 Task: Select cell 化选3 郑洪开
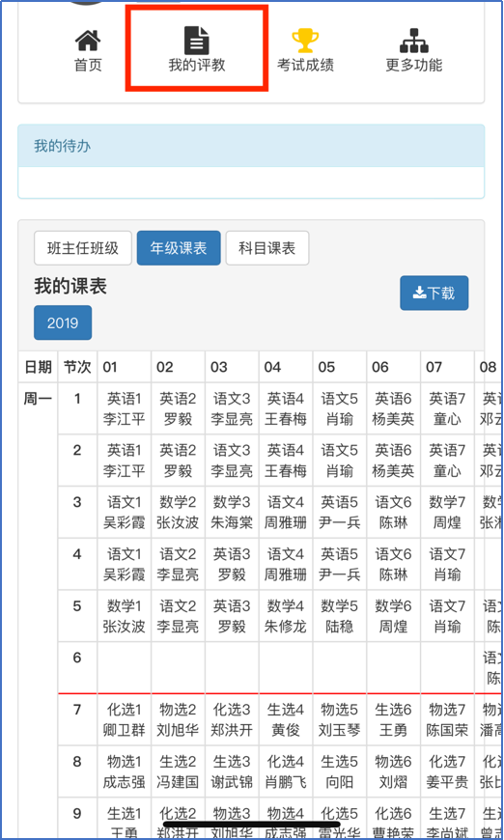[x=232, y=719]
